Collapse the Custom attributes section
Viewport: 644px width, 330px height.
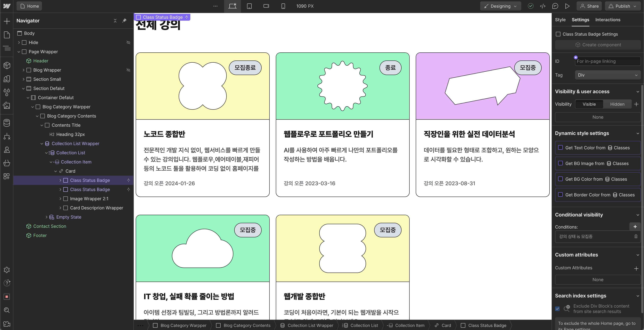pyautogui.click(x=638, y=255)
